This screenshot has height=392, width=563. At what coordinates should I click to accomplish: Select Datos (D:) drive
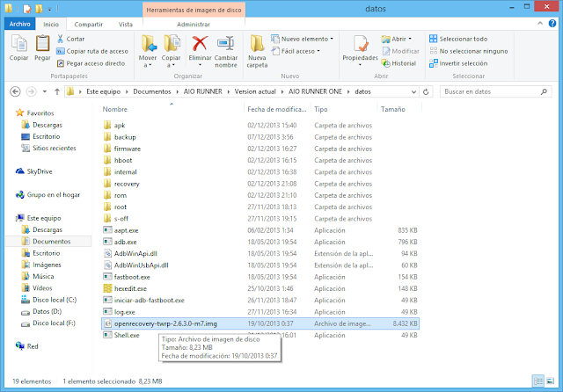coord(41,311)
